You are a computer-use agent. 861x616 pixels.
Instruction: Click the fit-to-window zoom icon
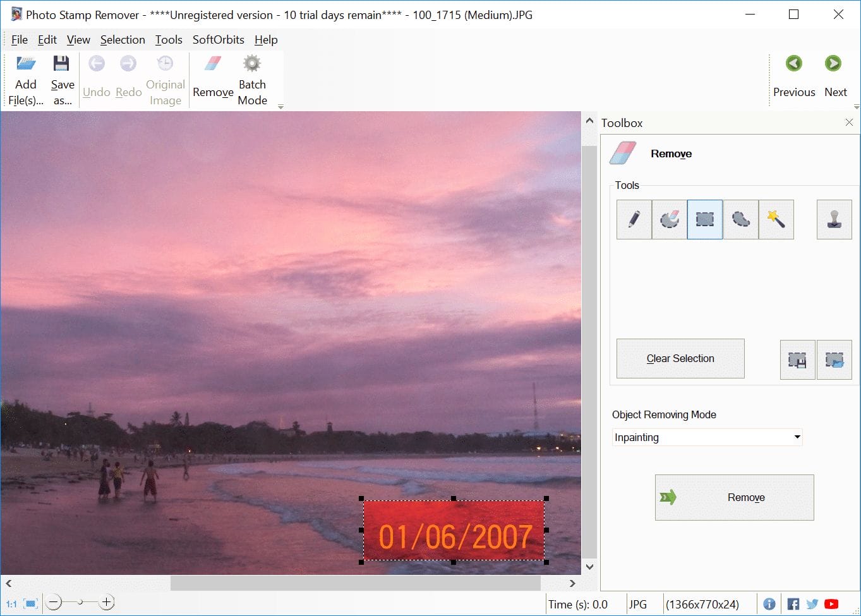[31, 603]
